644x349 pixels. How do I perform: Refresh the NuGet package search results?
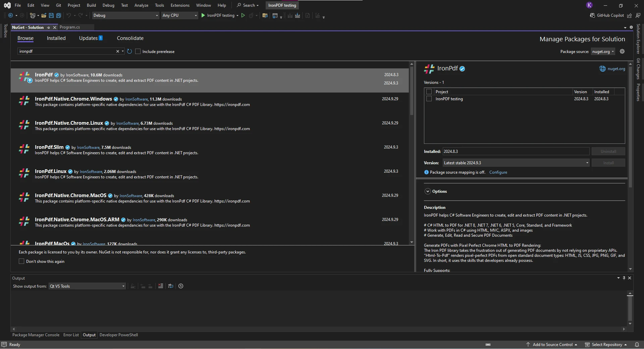point(129,51)
